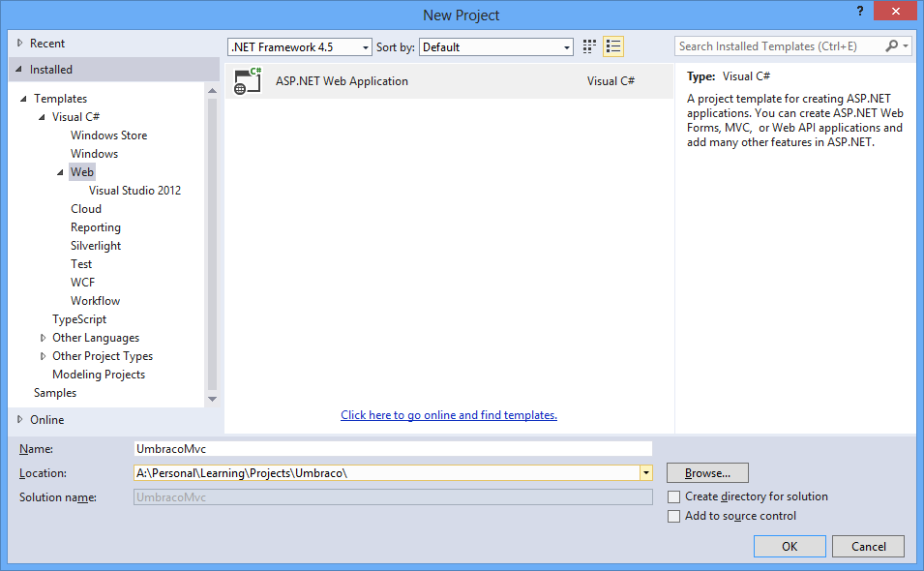Screen dimensions: 924x571
Task: Confirm project creation with OK
Action: pos(790,546)
